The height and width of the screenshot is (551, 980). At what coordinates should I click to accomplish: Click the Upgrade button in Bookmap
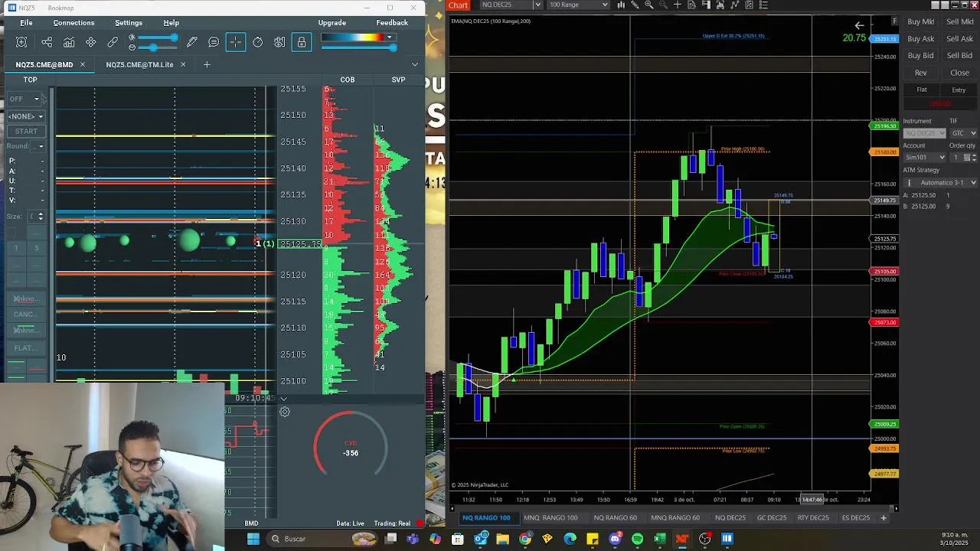pyautogui.click(x=332, y=23)
